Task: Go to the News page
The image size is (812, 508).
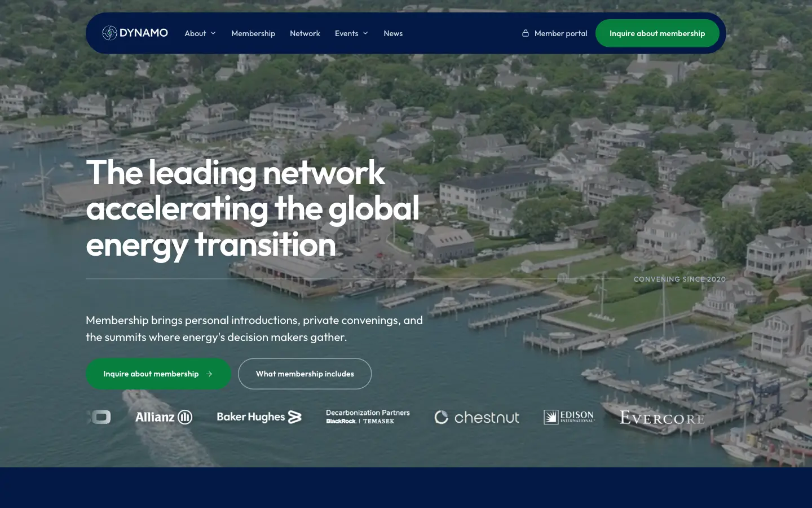Action: point(393,33)
